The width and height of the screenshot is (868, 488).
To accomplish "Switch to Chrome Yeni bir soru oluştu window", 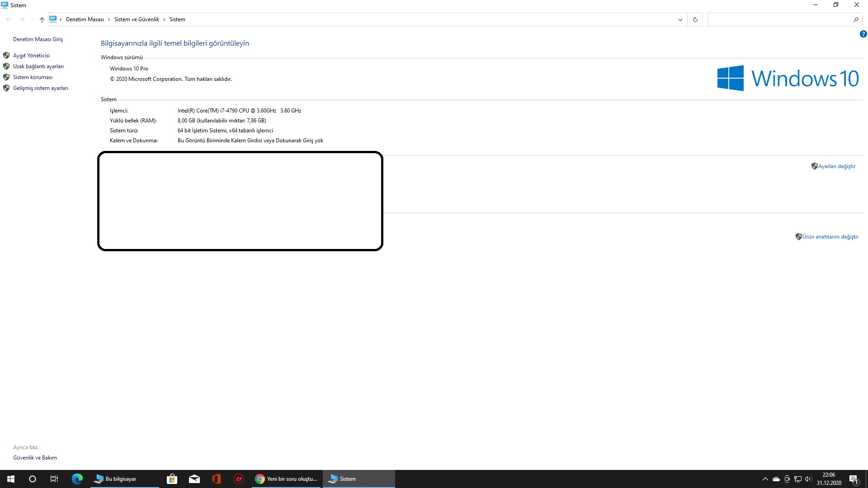I will point(287,479).
